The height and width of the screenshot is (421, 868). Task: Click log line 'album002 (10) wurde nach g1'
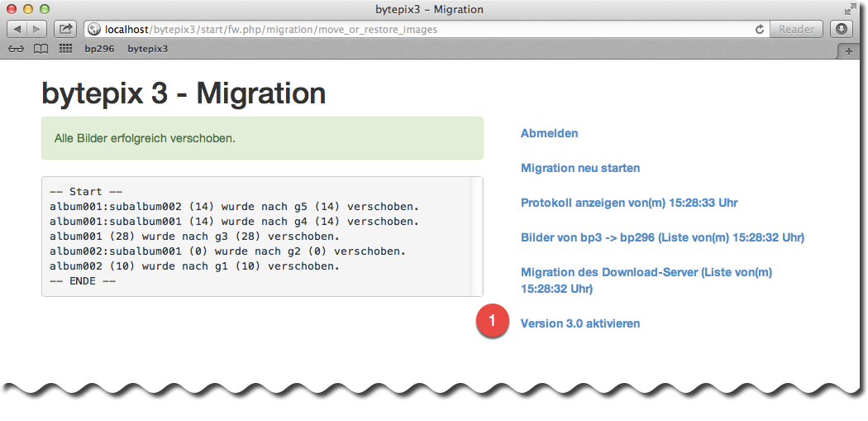pos(194,266)
